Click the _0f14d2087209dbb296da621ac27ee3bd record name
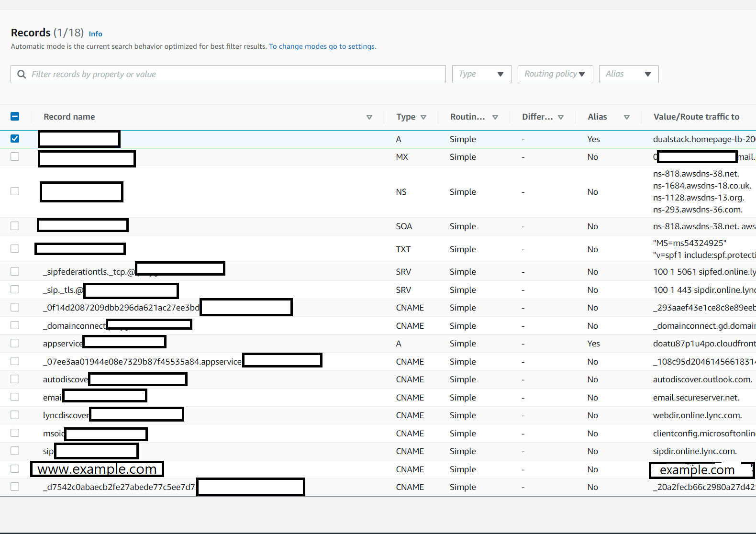Viewport: 756px width, 534px height. [x=121, y=308]
